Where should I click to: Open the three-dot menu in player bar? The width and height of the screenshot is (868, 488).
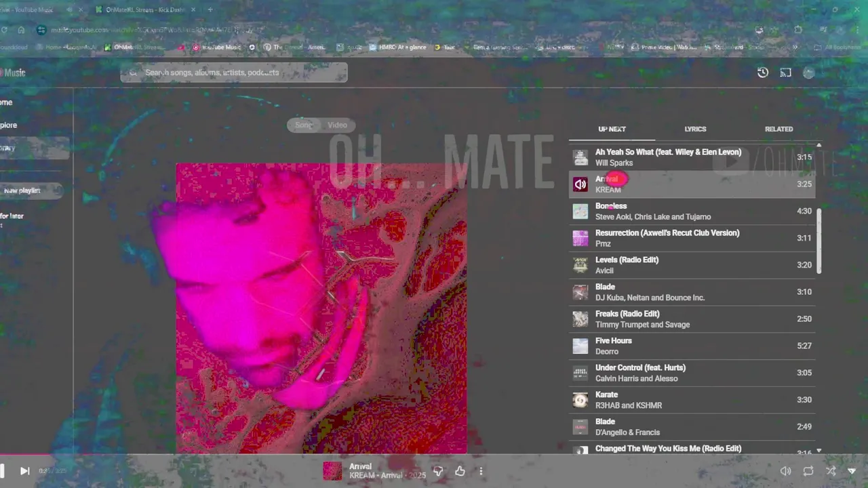(x=481, y=471)
